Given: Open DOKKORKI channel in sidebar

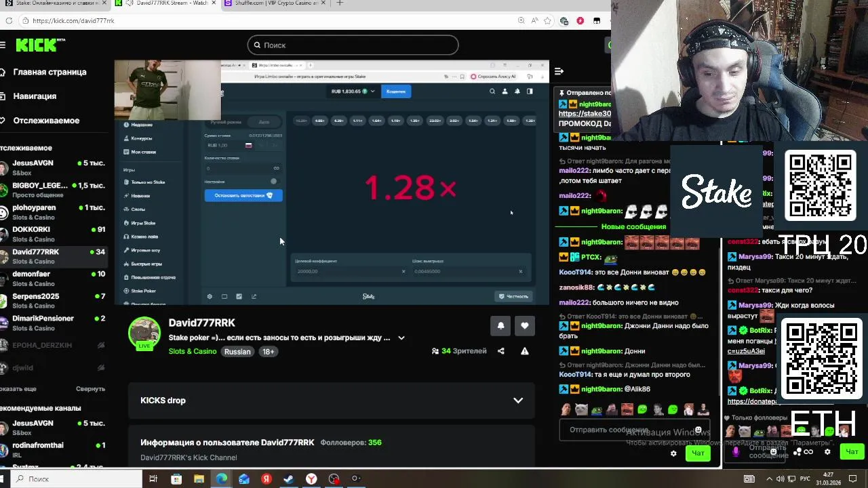Looking at the screenshot, I should pyautogui.click(x=54, y=234).
